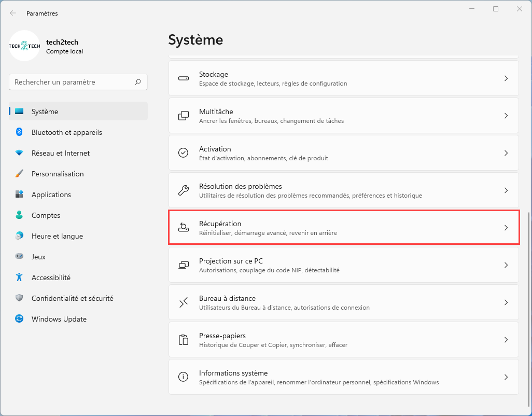Select Bluetooth et appareils in sidebar
The height and width of the screenshot is (416, 532).
[66, 132]
